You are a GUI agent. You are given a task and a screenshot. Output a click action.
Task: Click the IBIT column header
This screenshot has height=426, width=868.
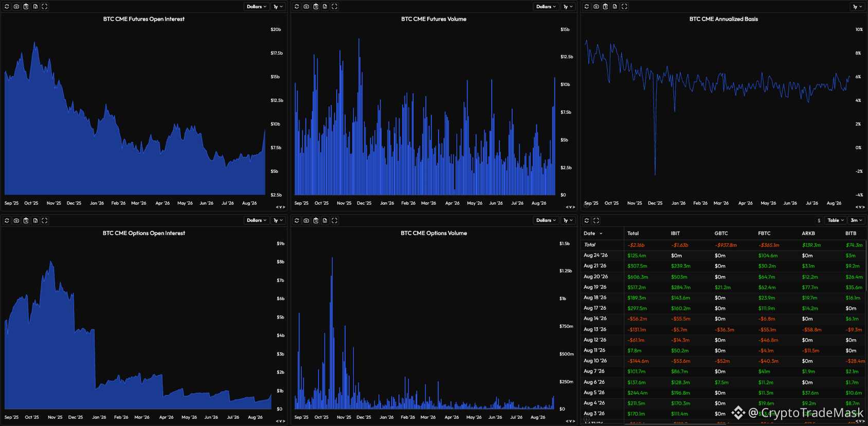tap(675, 234)
